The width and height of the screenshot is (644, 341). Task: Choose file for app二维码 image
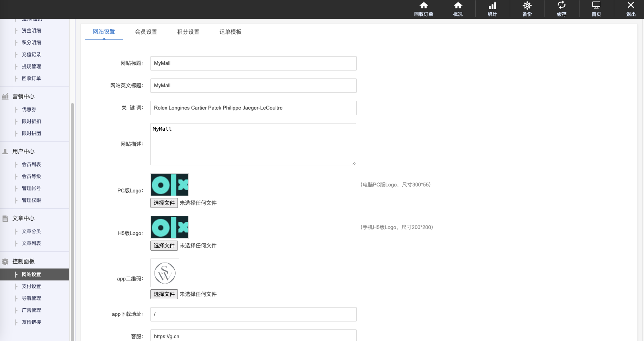tap(164, 294)
